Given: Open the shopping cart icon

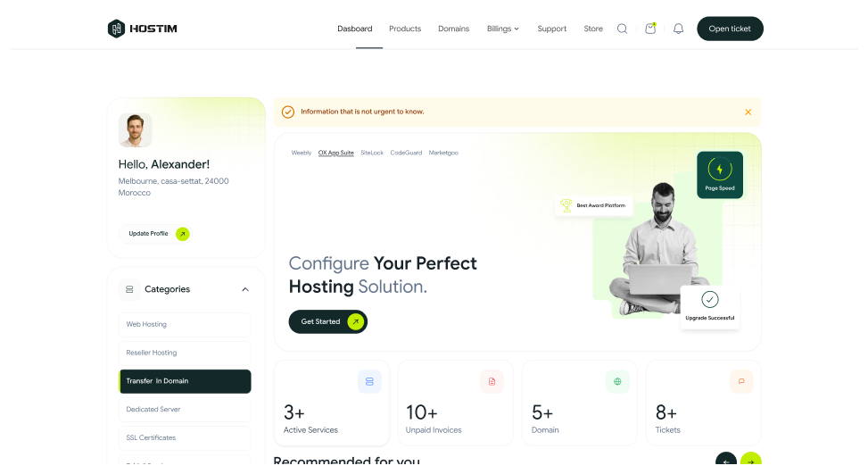Looking at the screenshot, I should click(x=650, y=29).
